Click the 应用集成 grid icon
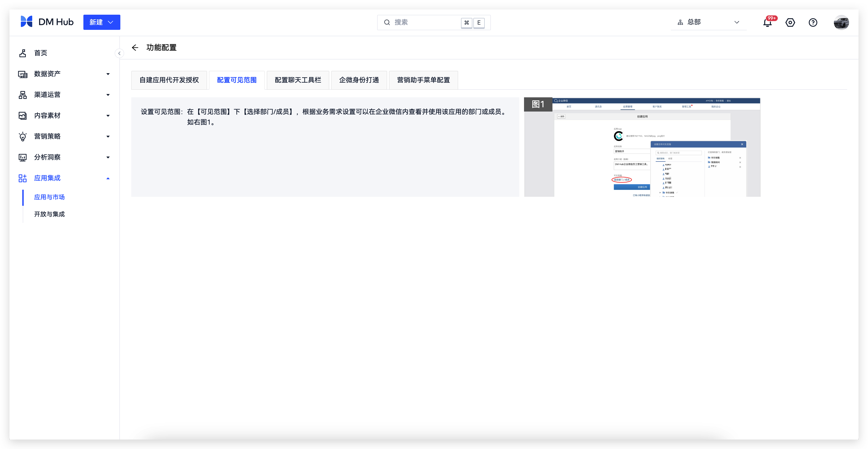 coord(23,178)
